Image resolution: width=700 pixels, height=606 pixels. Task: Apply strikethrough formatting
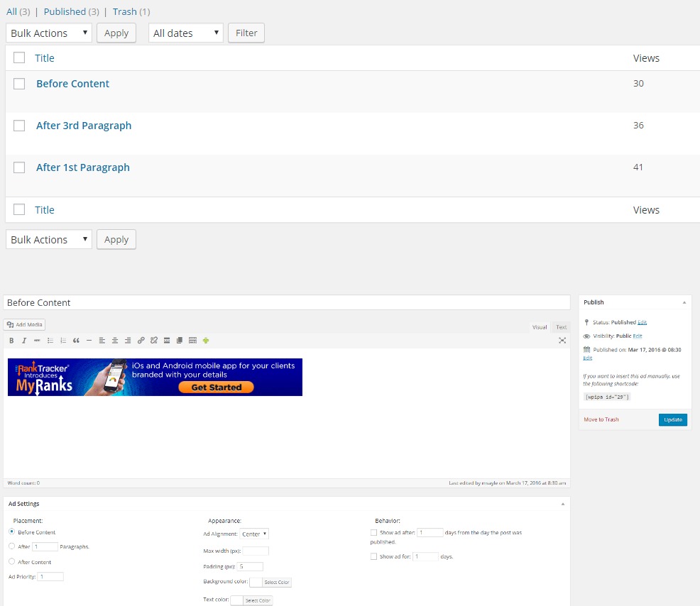point(37,341)
